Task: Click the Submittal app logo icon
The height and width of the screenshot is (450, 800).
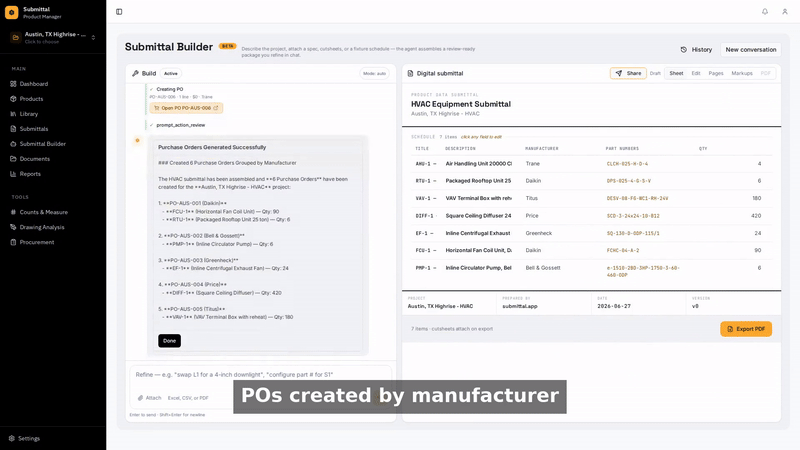Action: pos(11,12)
